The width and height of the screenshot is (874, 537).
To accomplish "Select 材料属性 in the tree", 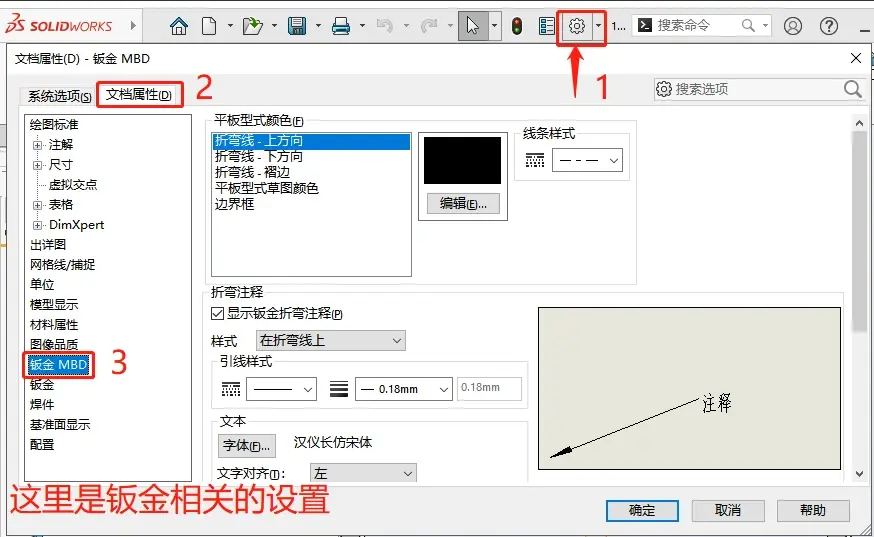I will [54, 325].
